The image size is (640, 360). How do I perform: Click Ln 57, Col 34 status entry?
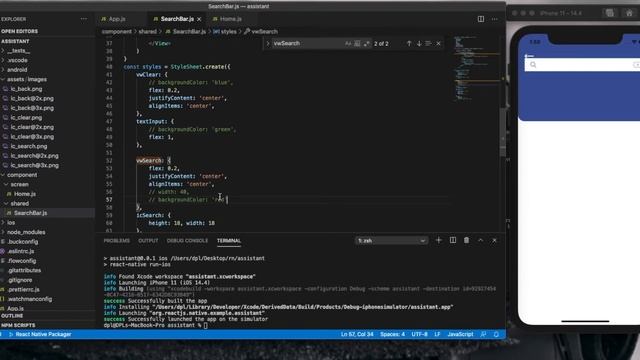coord(357,334)
